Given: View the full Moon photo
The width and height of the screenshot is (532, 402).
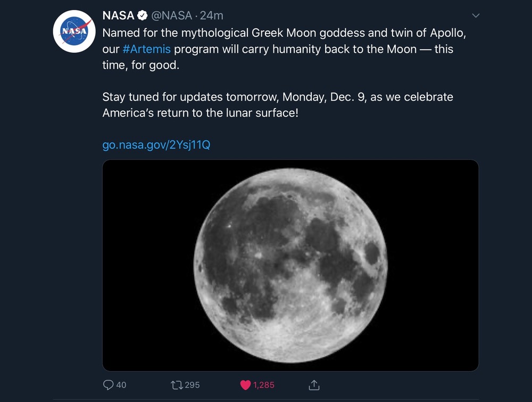Looking at the screenshot, I should 290,265.
